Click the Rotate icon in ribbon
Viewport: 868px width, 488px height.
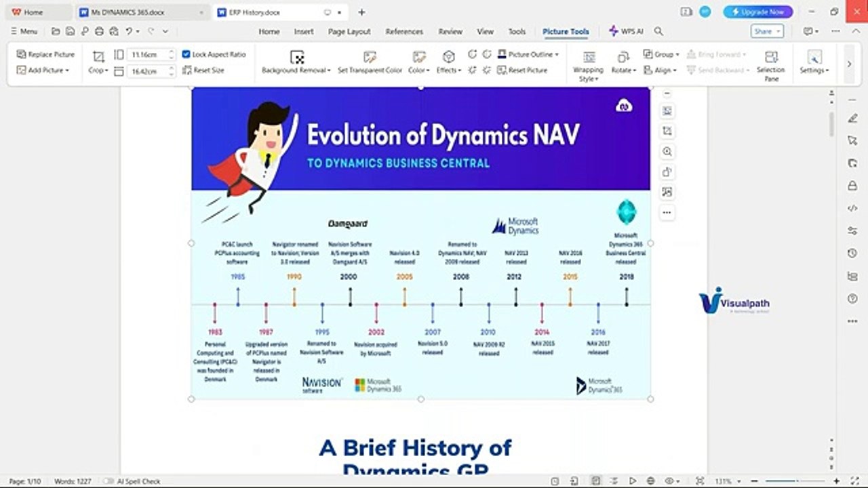point(623,58)
